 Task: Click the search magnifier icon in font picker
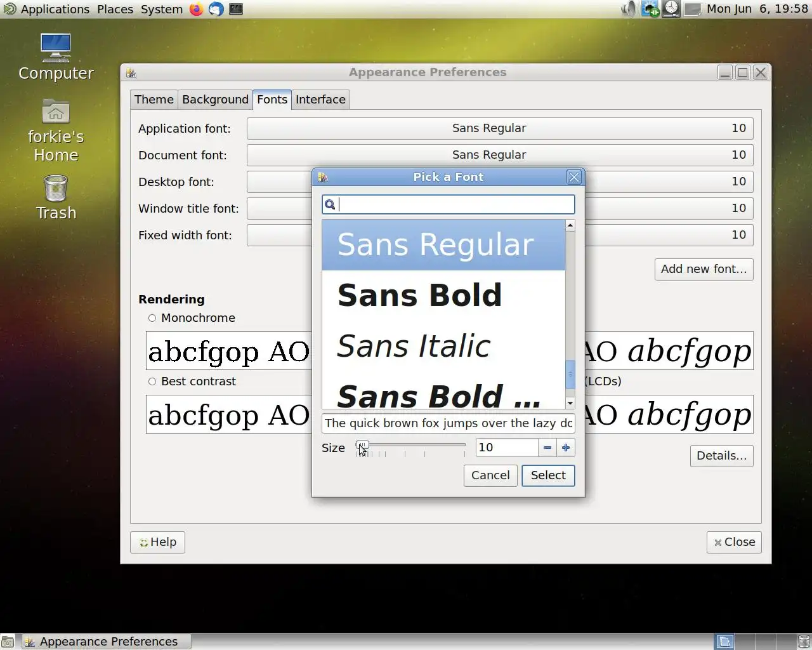pos(330,204)
